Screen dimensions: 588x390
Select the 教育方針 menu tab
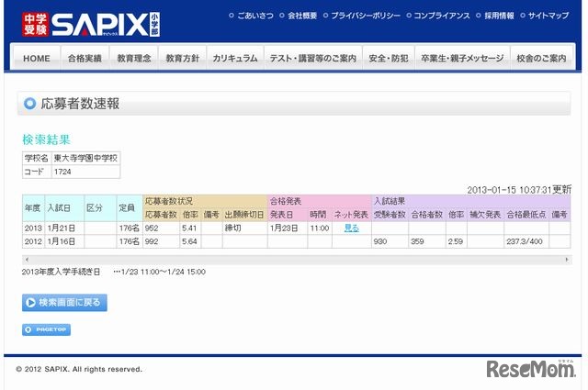pyautogui.click(x=182, y=58)
